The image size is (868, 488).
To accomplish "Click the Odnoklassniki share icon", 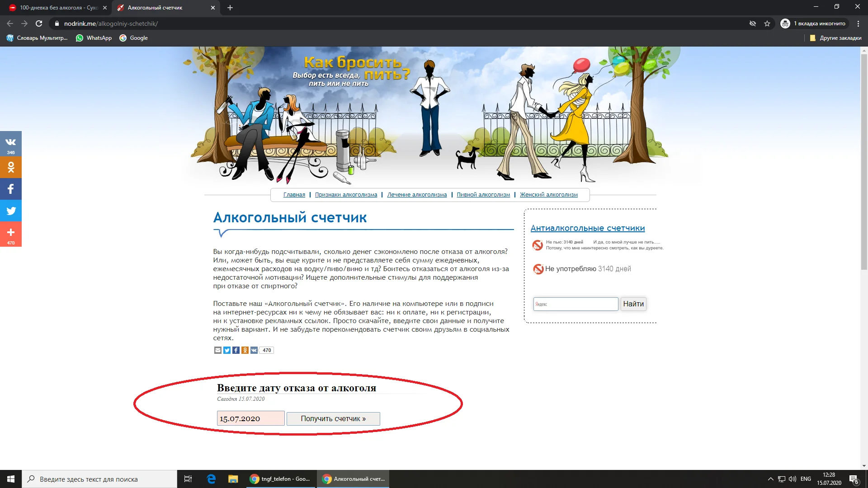I will pyautogui.click(x=245, y=350).
